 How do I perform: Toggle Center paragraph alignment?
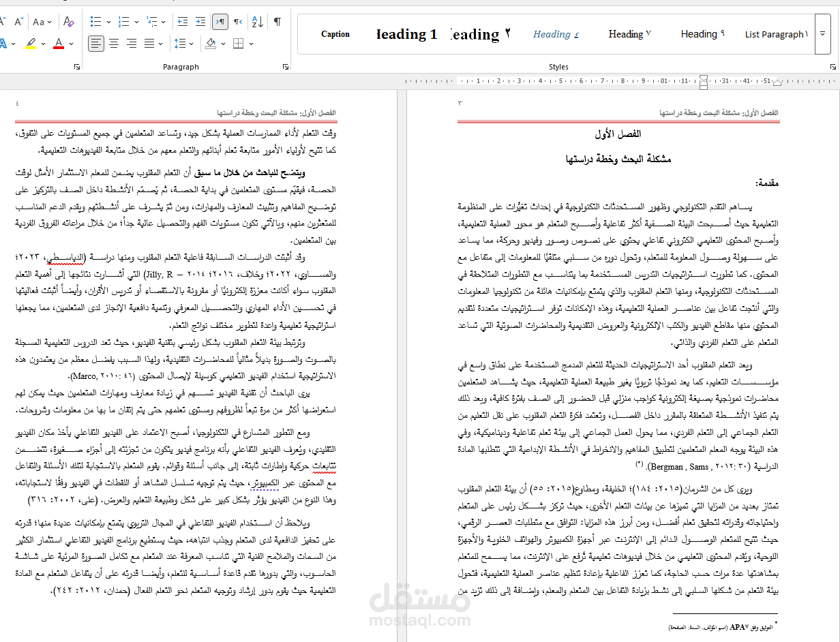pos(114,44)
